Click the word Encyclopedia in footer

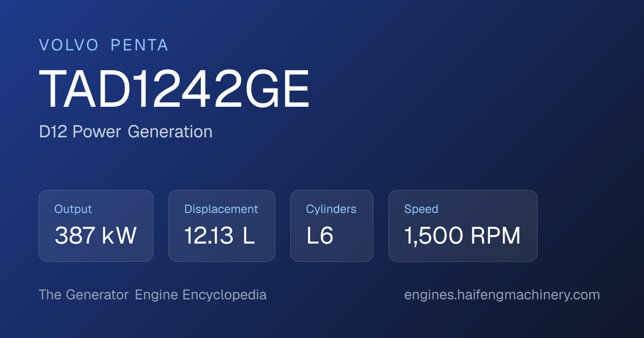click(x=224, y=295)
